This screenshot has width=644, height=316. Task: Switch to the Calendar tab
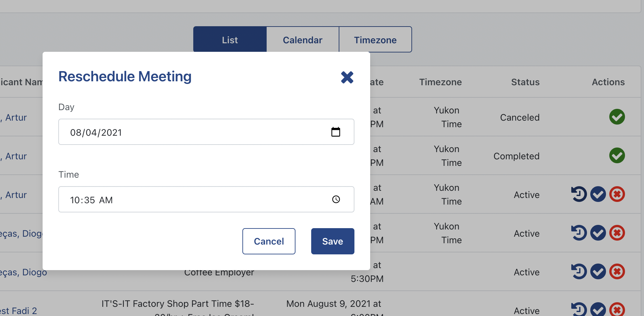click(303, 40)
